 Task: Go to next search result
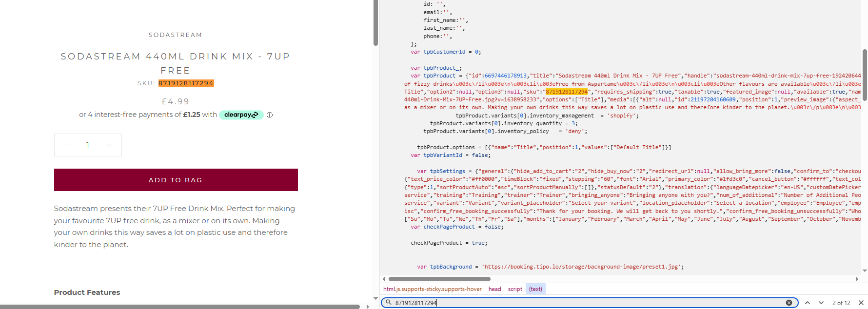(x=821, y=303)
